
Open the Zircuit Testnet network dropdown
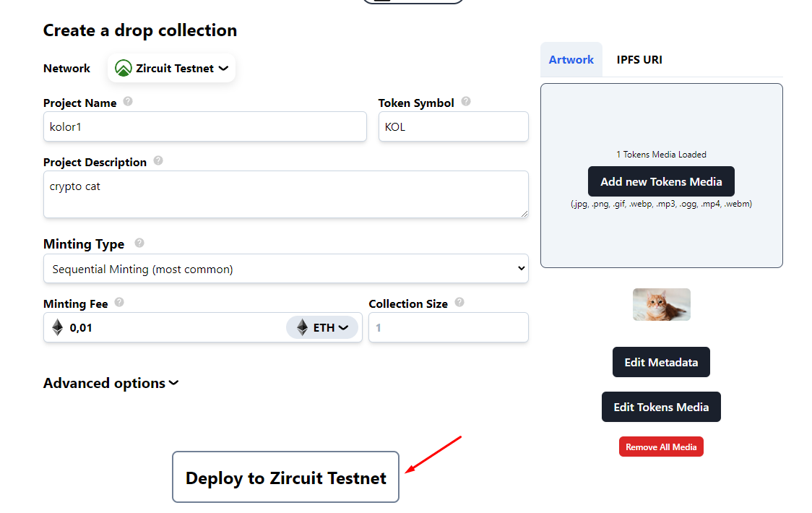click(x=172, y=68)
